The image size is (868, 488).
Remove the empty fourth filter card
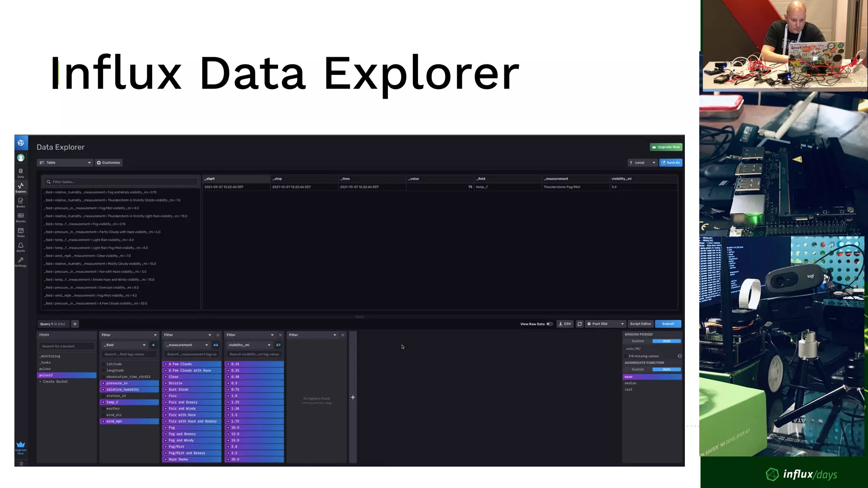coord(343,335)
